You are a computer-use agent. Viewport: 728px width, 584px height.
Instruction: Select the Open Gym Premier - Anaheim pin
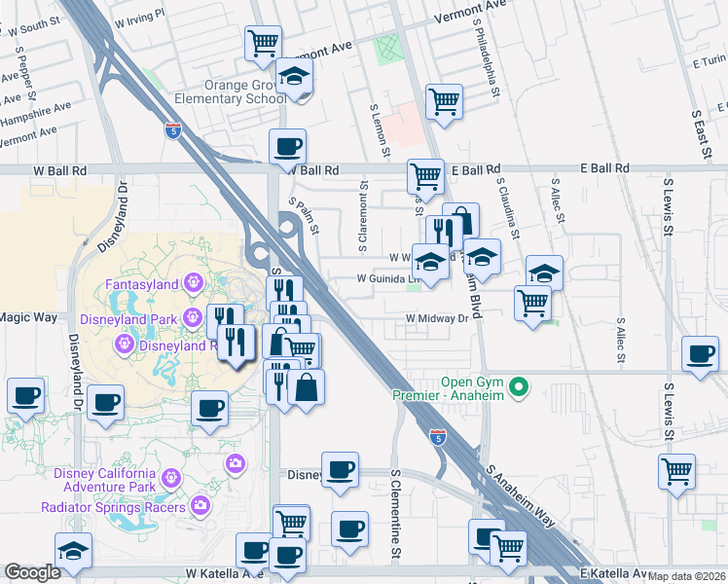pyautogui.click(x=519, y=387)
